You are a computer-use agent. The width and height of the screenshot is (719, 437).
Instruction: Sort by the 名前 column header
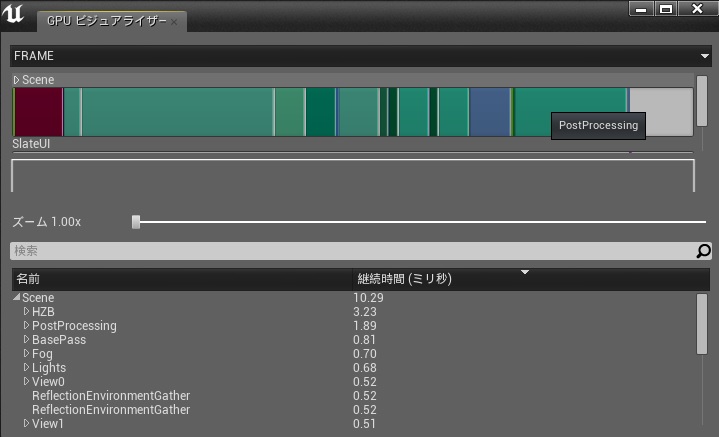click(x=182, y=279)
